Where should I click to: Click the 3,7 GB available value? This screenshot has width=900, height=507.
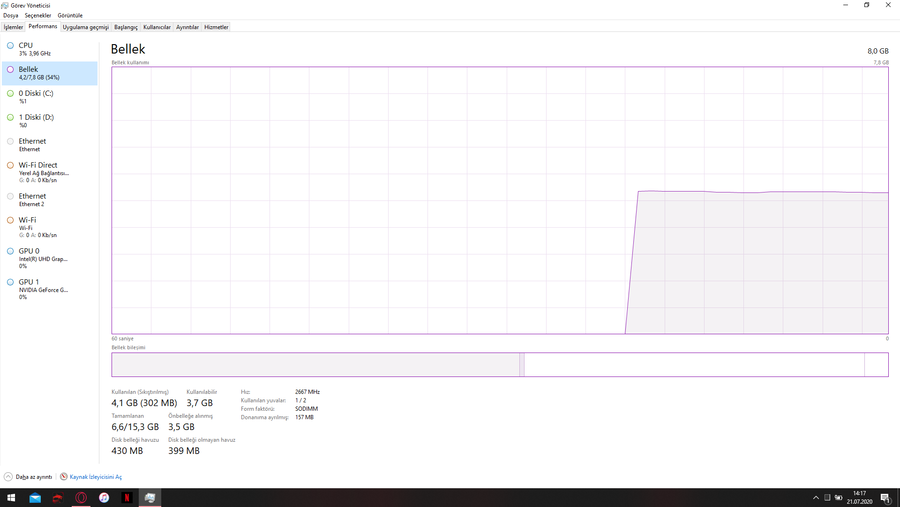click(x=200, y=403)
